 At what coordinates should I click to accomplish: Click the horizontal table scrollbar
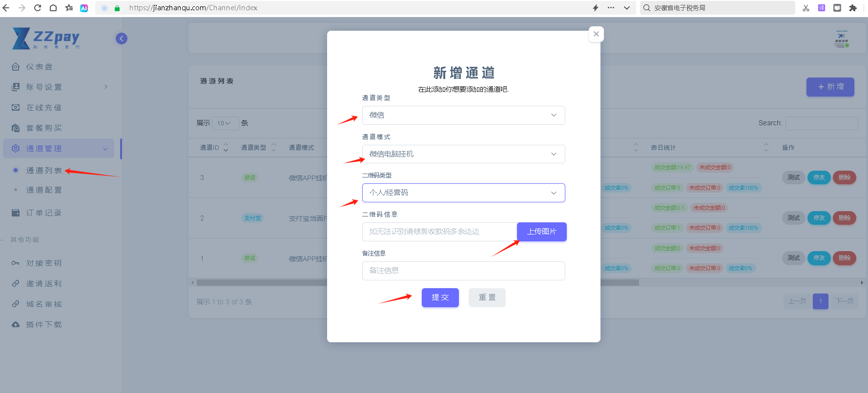click(417, 283)
